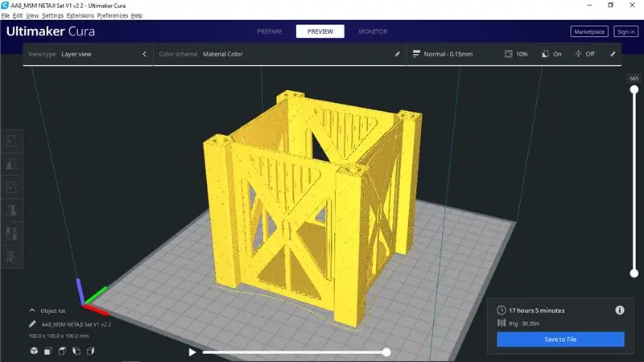
Task: Click the print info circle icon
Action: (x=619, y=311)
